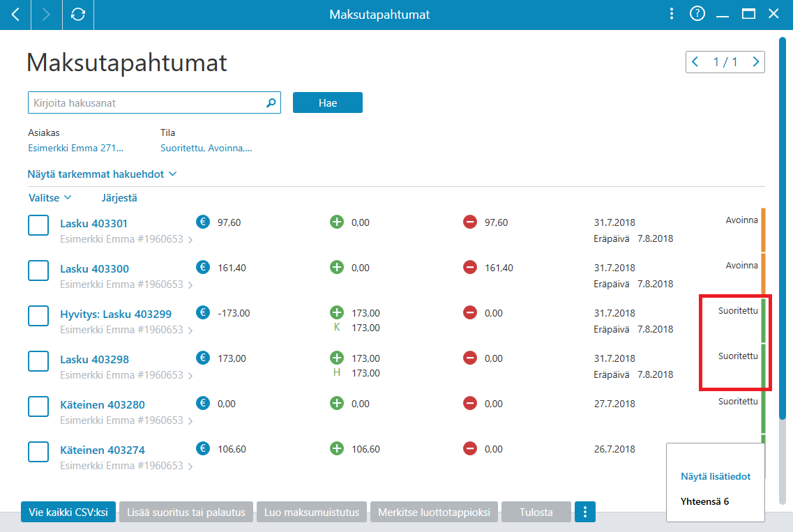Check the Käteinen 403274 row checkbox

point(38,452)
